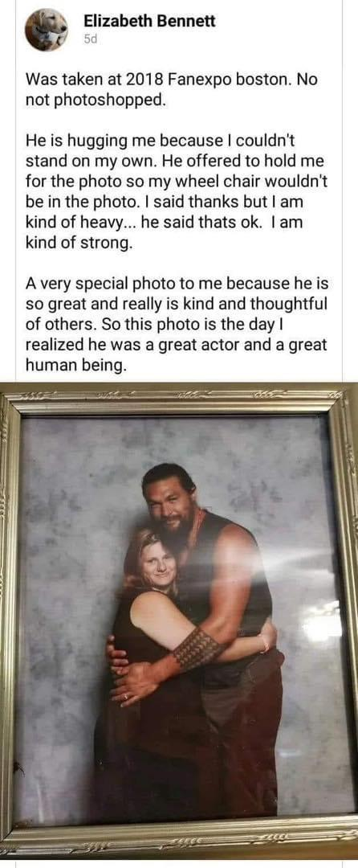Viewport: 358px width, 868px height.
Task: Click the left side of picture frame
Action: coord(10,620)
